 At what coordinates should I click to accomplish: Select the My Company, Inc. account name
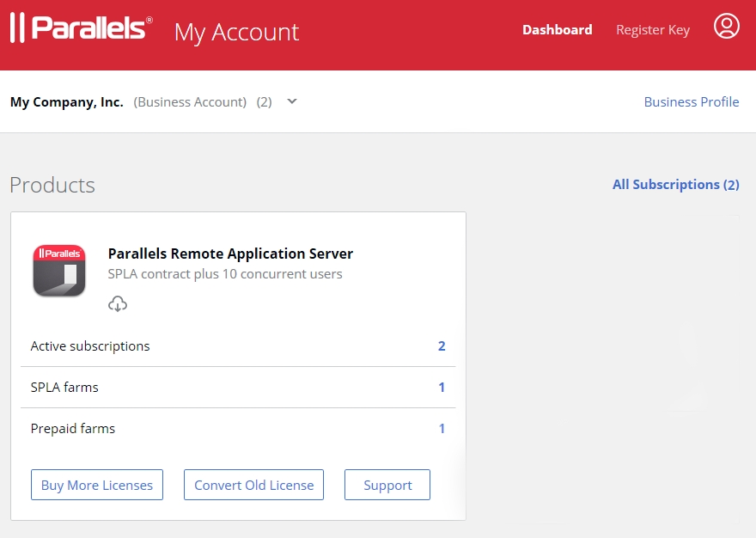point(67,101)
